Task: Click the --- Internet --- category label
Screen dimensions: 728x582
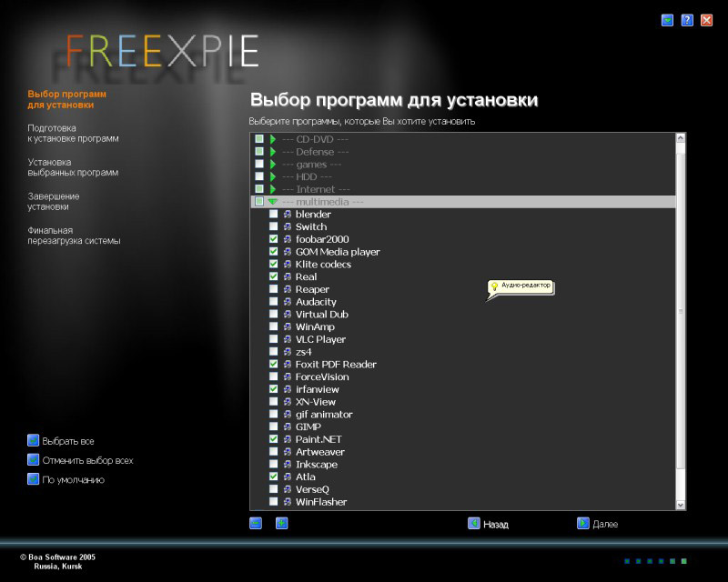Action: [x=316, y=189]
